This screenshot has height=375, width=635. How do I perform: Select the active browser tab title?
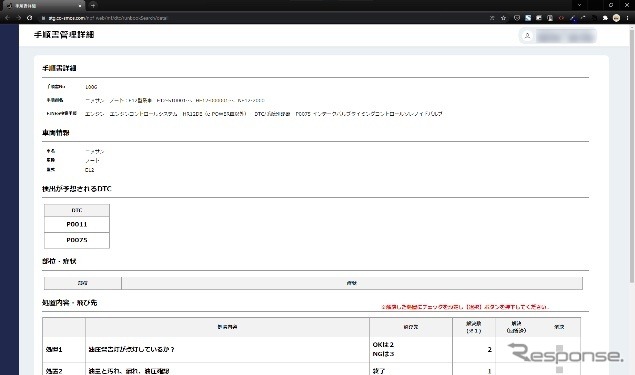[x=26, y=6]
